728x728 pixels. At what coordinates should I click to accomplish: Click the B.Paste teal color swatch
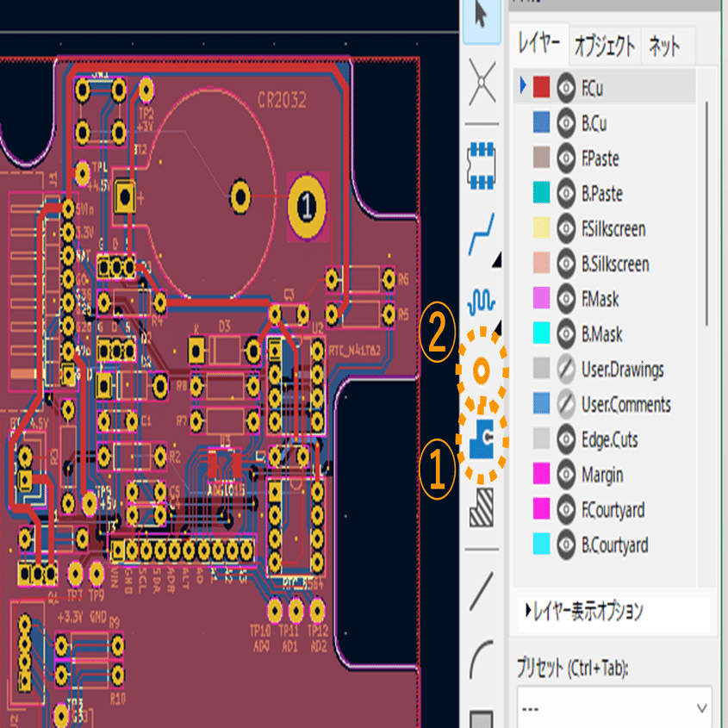(x=541, y=192)
